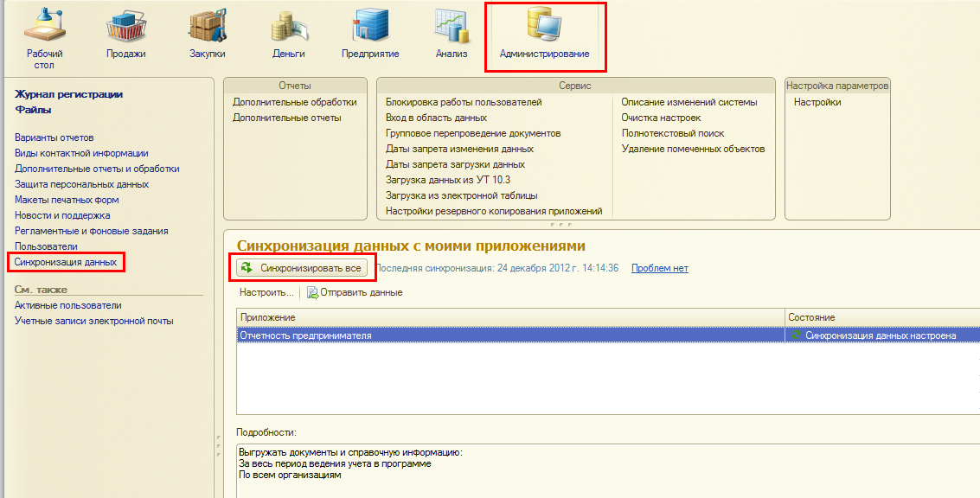Open Пользователи in the sidebar
Image resolution: width=980 pixels, height=498 pixels.
(x=46, y=246)
